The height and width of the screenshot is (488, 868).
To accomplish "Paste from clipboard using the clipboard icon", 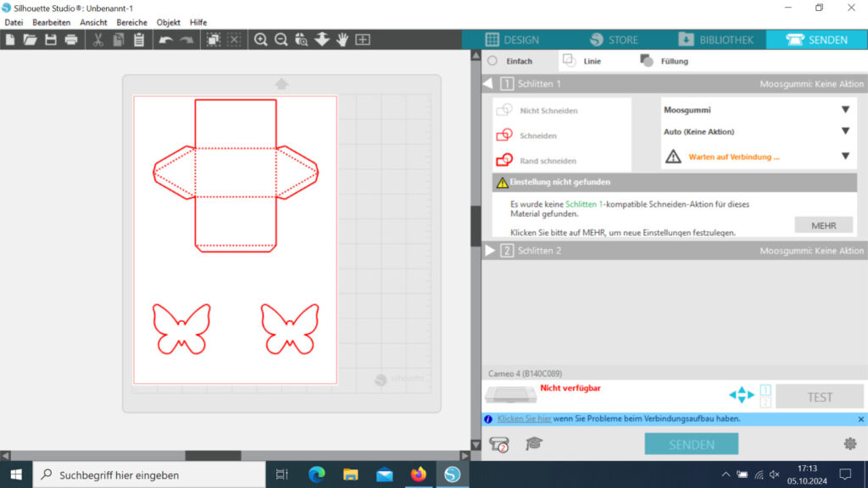I will click(139, 39).
